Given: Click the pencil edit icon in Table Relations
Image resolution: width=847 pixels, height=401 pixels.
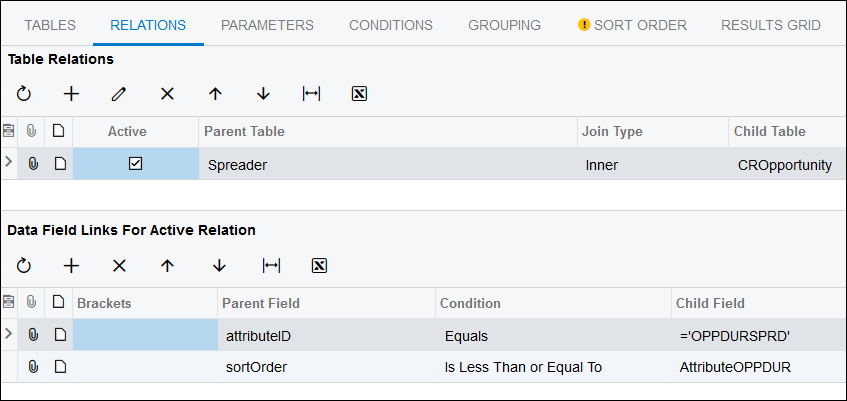Looking at the screenshot, I should pos(119,94).
